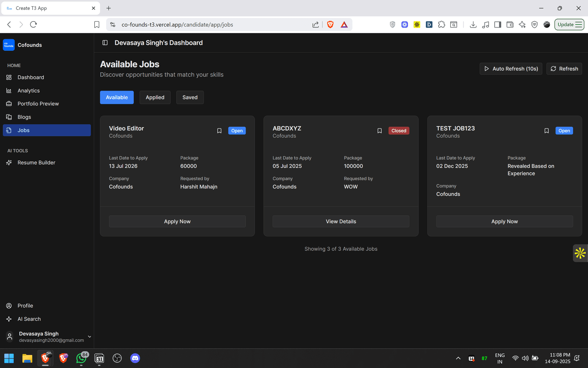Toggle bookmark on TEST JOB123 card
Viewport: 588px width, 368px height.
546,131
